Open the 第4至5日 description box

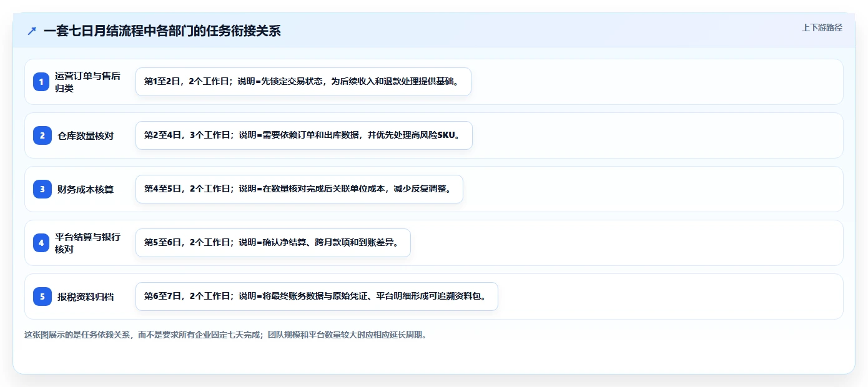pos(299,189)
